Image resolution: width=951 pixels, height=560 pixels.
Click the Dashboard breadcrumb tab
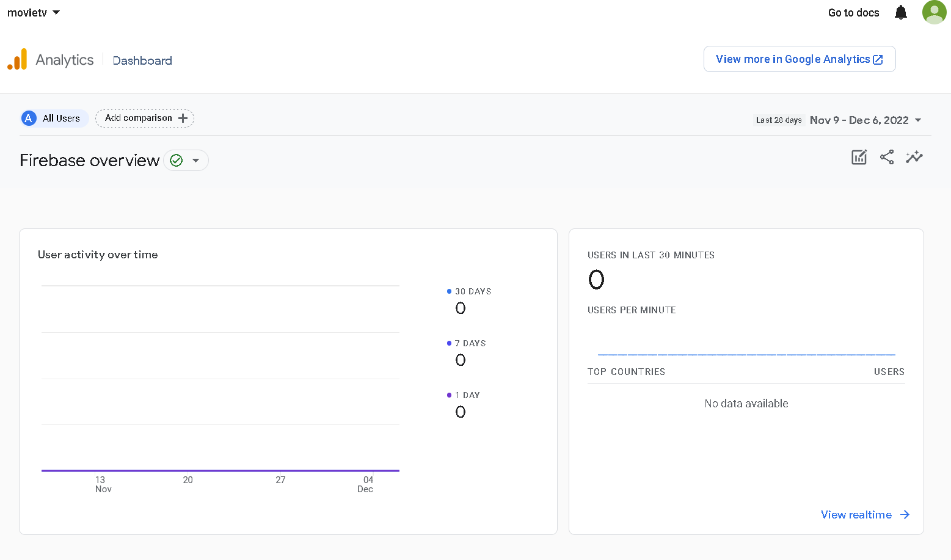pos(142,60)
